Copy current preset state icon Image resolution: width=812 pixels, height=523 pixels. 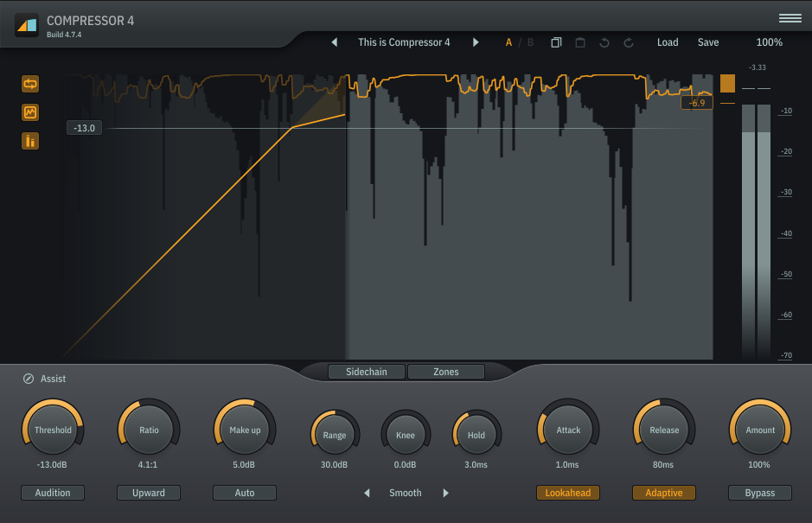point(556,42)
